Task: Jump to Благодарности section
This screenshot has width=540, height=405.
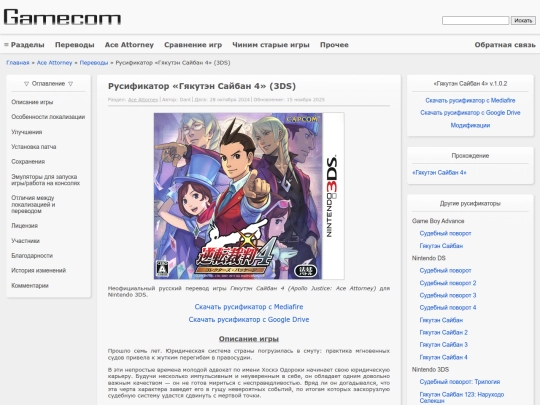Action: point(32,256)
